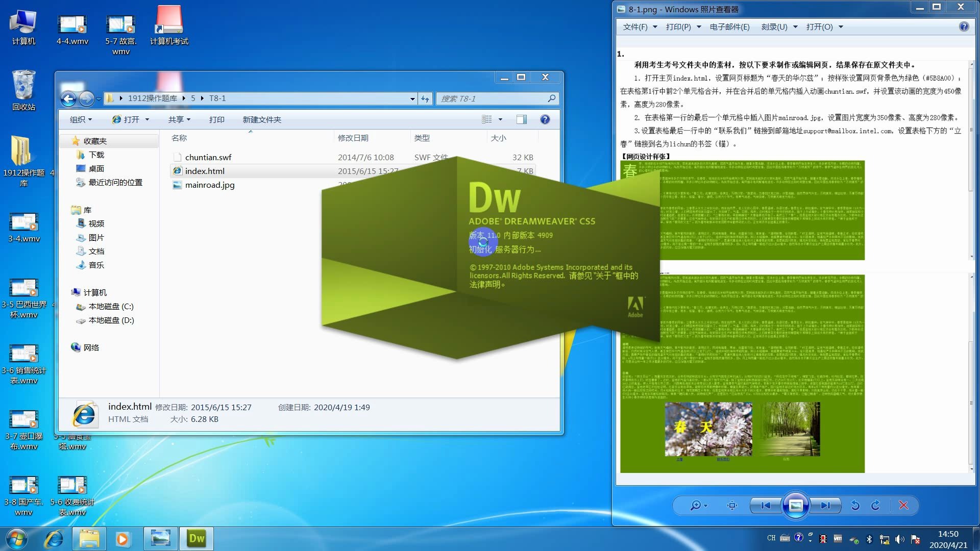980x551 pixels.
Task: Click the change view icon in Explorer
Action: tap(487, 119)
